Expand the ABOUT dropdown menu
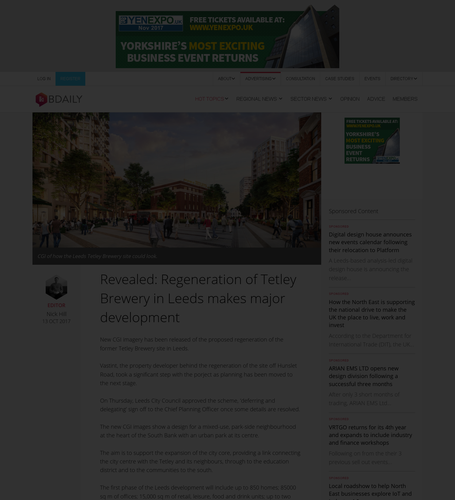Viewport: 455px width, 500px height. (226, 79)
